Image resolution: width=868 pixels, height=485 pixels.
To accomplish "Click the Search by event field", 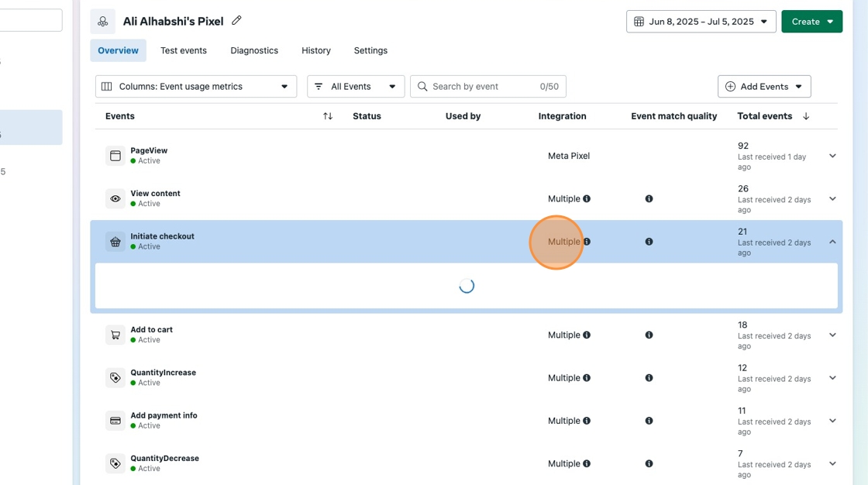I will pyautogui.click(x=480, y=87).
